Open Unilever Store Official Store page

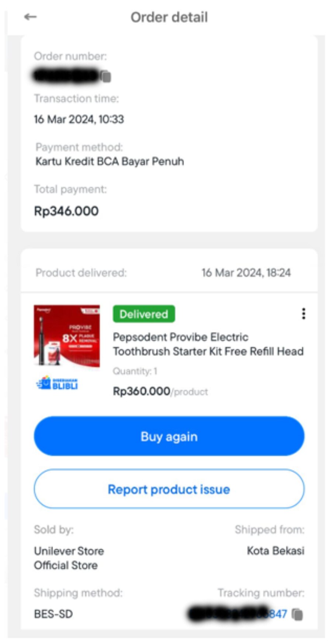[69, 558]
